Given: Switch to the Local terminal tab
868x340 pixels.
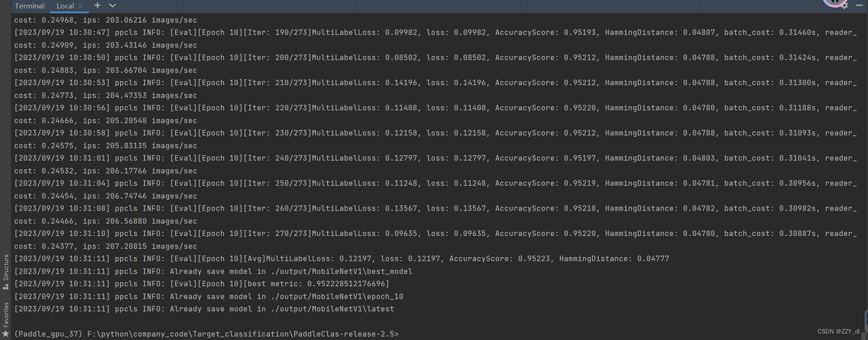Looking at the screenshot, I should (65, 6).
